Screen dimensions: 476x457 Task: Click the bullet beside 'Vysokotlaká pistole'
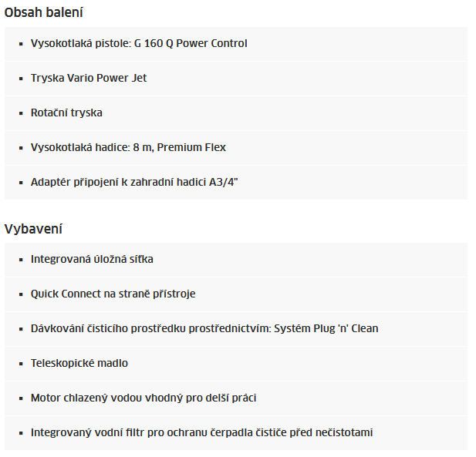pos(21,44)
